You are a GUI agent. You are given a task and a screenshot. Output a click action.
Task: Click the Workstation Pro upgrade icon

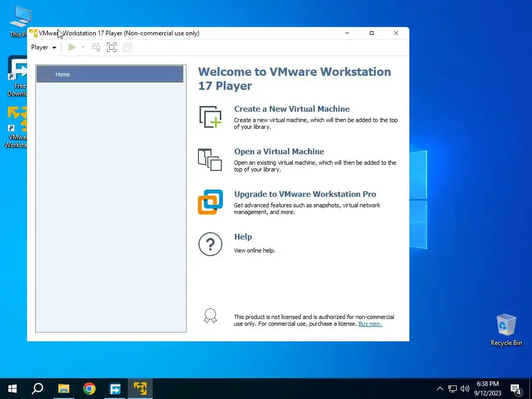(210, 202)
